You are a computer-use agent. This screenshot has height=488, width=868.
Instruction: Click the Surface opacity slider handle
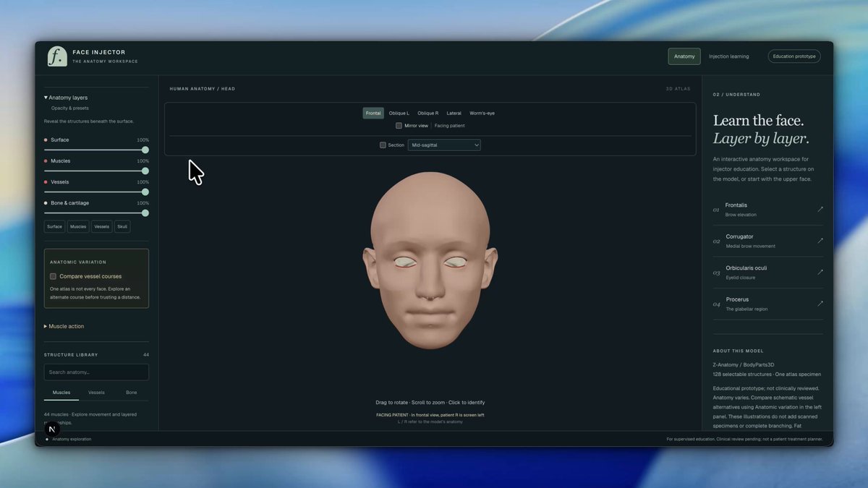pyautogui.click(x=145, y=150)
